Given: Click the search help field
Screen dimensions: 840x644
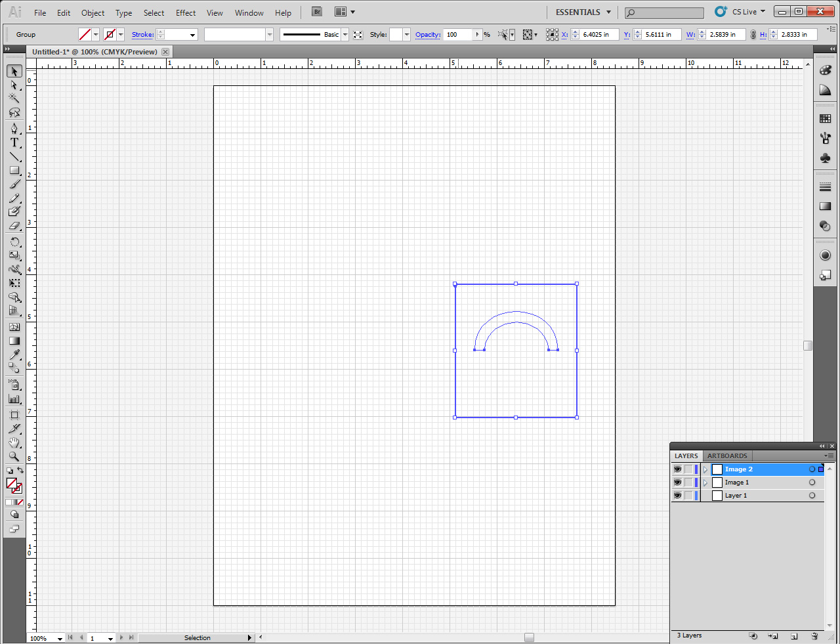Looking at the screenshot, I should 664,12.
